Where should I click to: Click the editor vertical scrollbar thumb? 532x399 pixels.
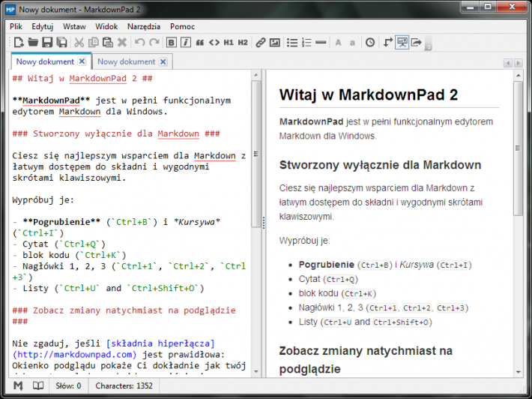[256, 154]
